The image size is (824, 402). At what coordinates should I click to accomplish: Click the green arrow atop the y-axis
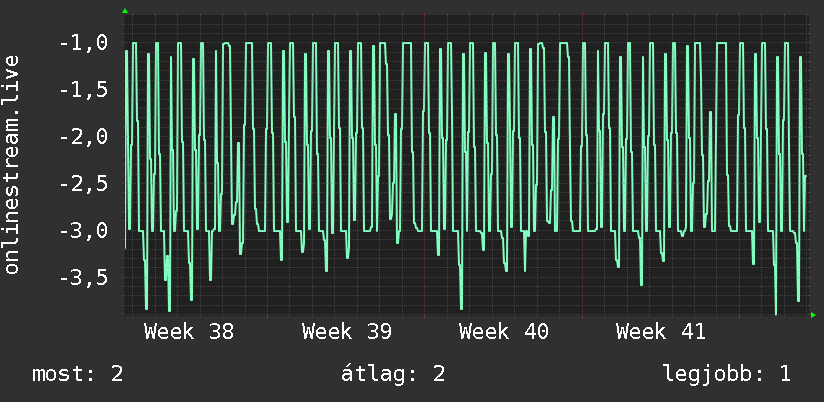(x=125, y=11)
